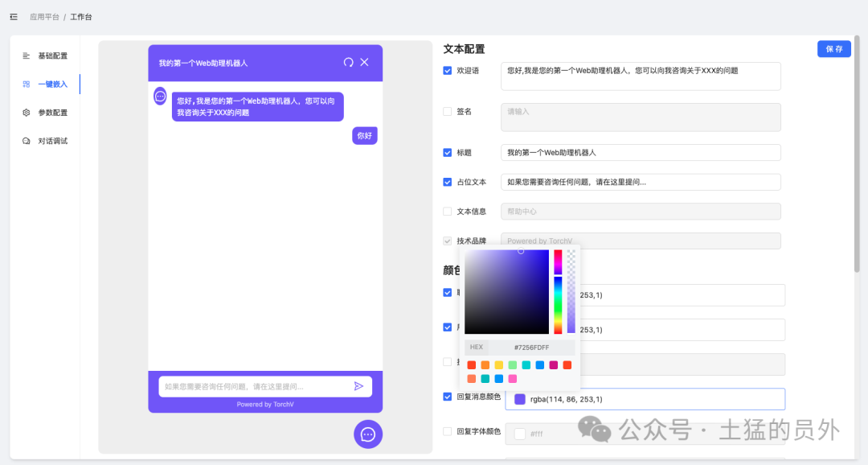This screenshot has width=868, height=465.
Task: Uncheck the 占位文本 checkbox
Action: (x=448, y=182)
